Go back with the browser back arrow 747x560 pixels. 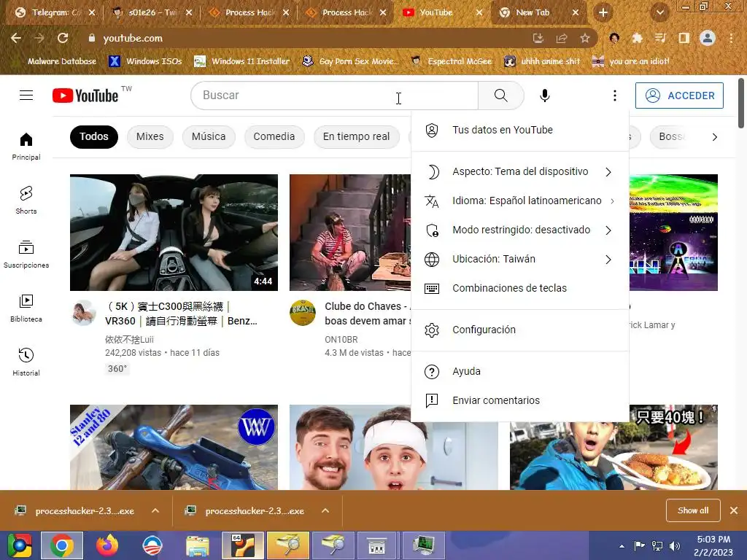(16, 38)
